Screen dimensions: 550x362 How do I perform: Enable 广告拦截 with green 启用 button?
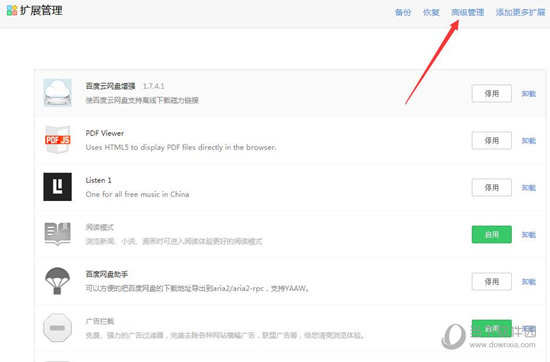point(491,328)
